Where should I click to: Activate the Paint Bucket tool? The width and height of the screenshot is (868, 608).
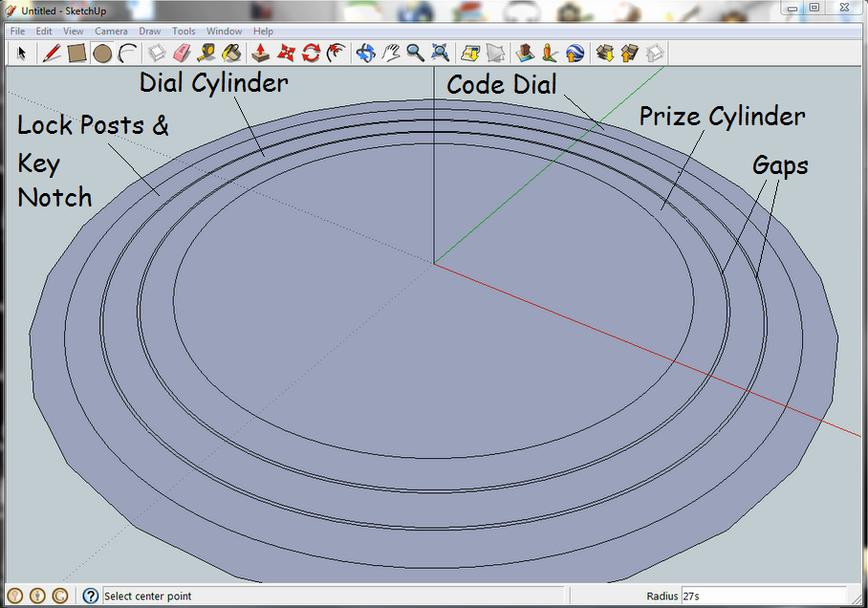tap(231, 54)
